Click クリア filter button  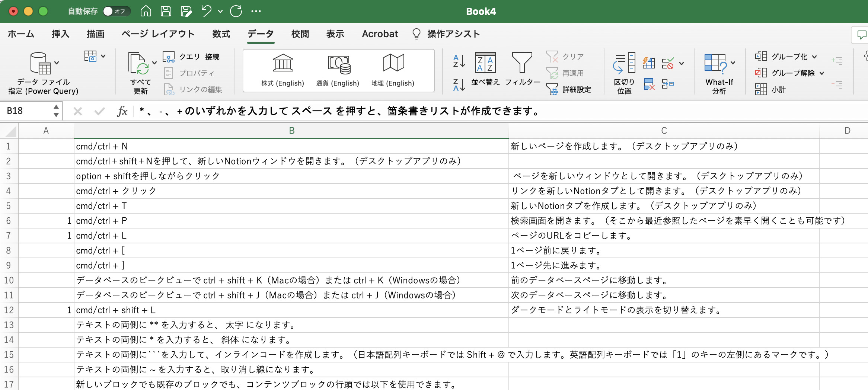(565, 57)
